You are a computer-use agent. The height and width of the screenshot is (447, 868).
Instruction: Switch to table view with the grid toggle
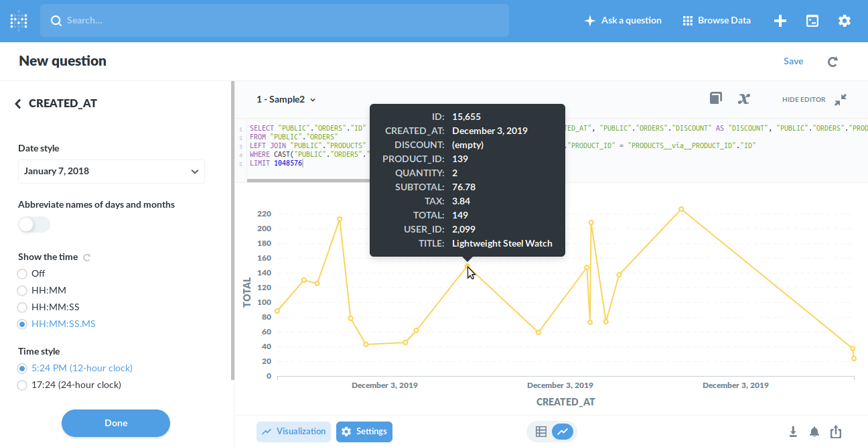541,432
